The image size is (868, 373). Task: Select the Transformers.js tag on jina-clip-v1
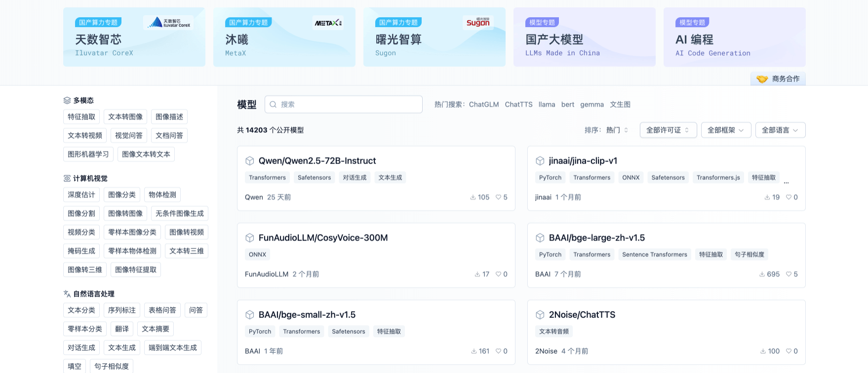[718, 177]
